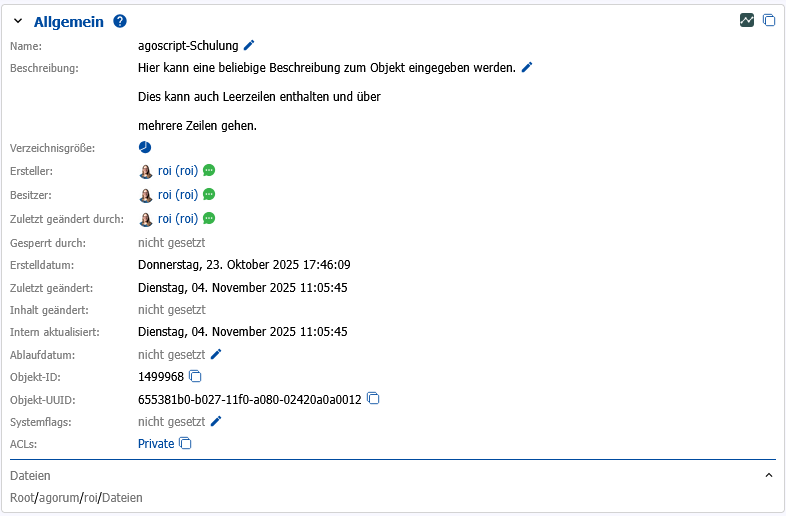
Task: Open the Ersteller roi (roi) user link
Action: pyautogui.click(x=178, y=171)
